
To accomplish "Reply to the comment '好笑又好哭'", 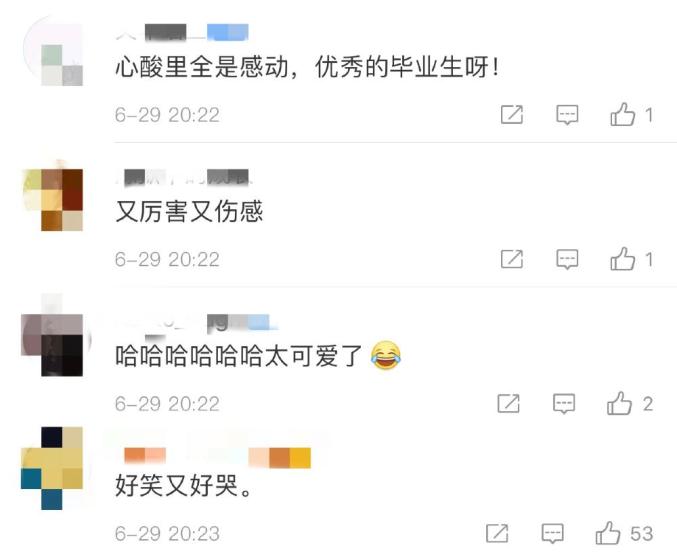I will (553, 533).
